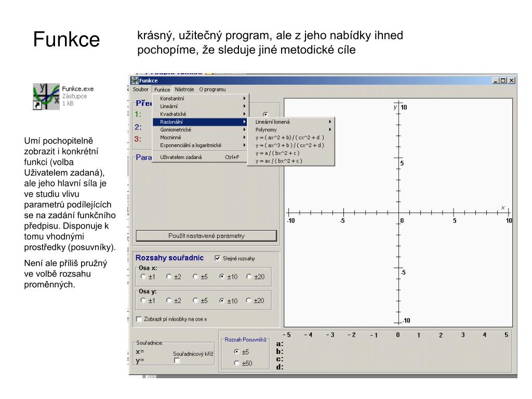Expand Exponenciální a logaritmické submenu
532x399 pixels.
pyautogui.click(x=200, y=145)
